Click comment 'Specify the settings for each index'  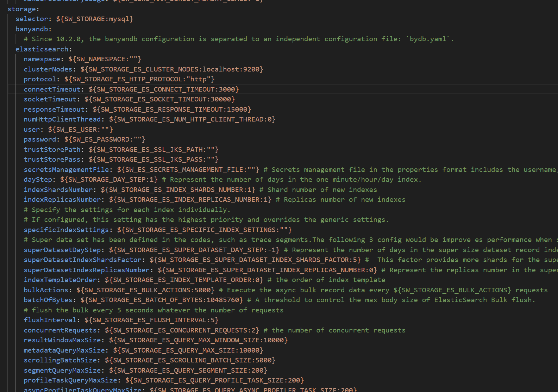pyautogui.click(x=127, y=210)
